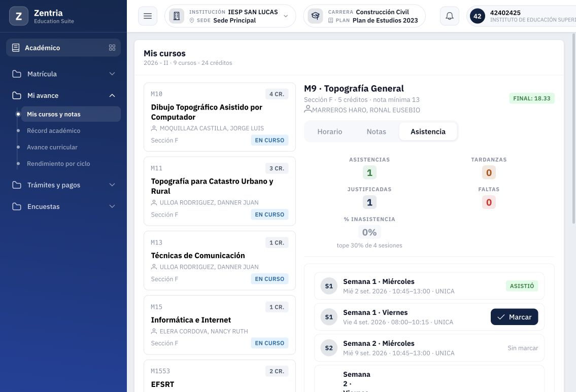576x392 pixels.
Task: Click Sin marcar on Semana 2 Miércoles
Action: point(523,348)
